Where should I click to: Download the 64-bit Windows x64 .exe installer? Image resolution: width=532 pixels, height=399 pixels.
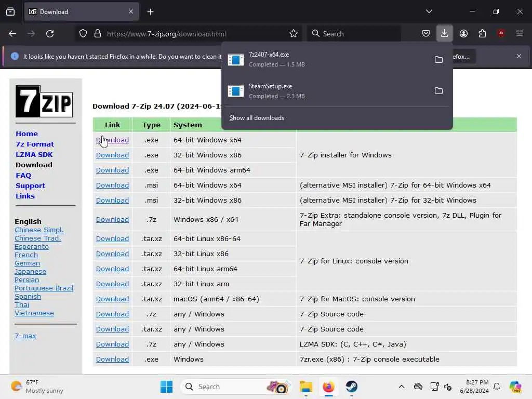[x=112, y=140]
